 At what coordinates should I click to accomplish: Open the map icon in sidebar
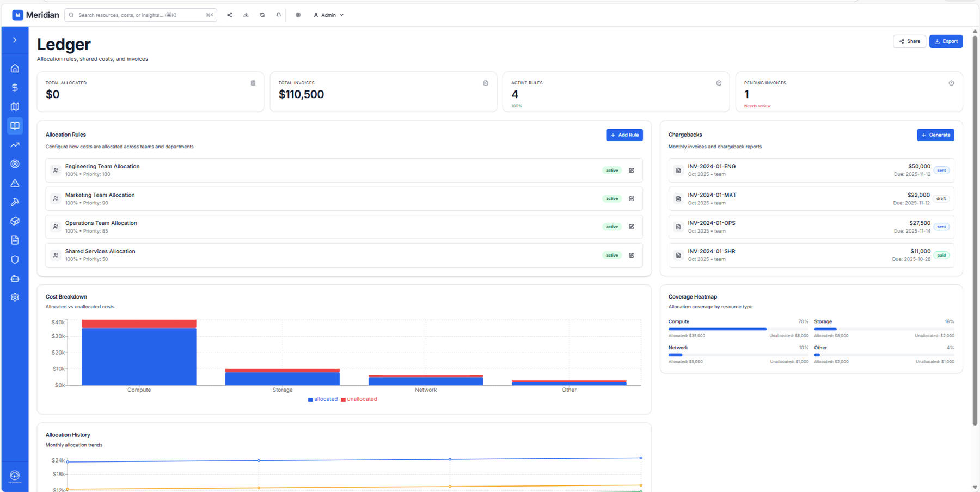tap(15, 107)
